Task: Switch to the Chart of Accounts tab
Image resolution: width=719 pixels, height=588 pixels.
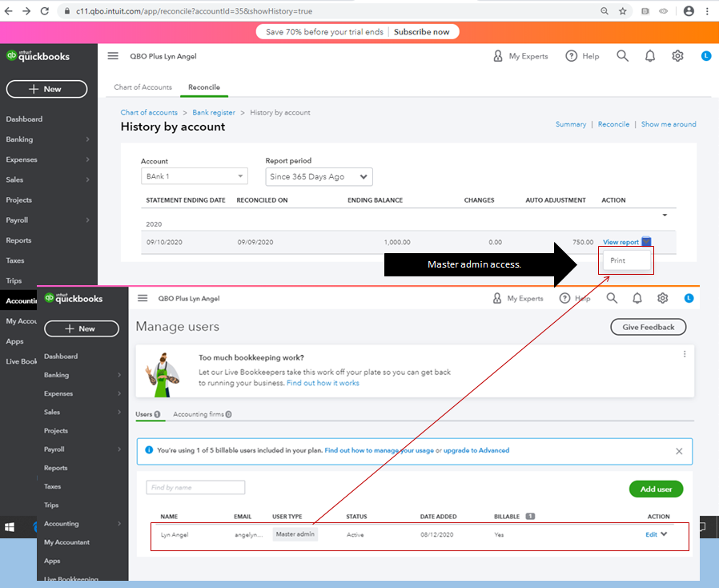Action: click(x=143, y=87)
